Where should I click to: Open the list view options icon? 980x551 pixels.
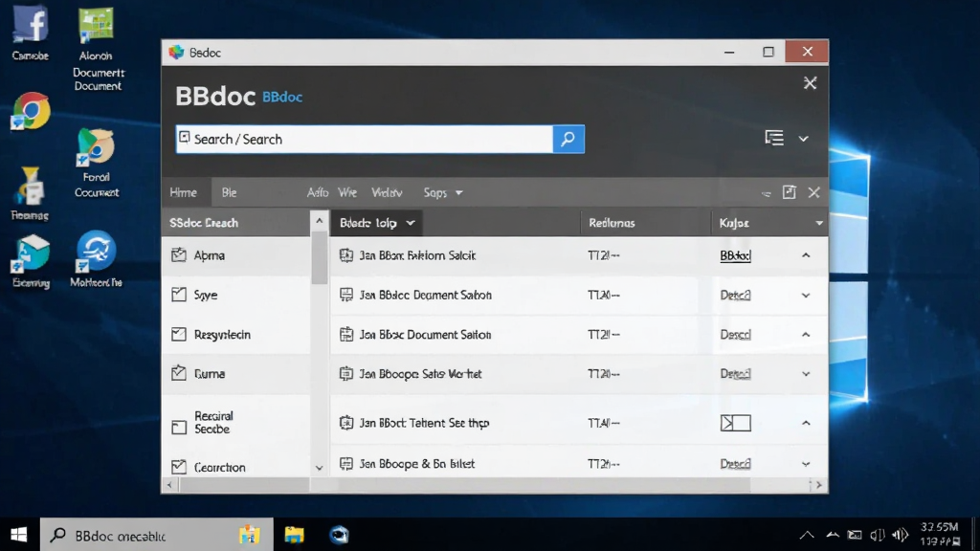click(773, 138)
